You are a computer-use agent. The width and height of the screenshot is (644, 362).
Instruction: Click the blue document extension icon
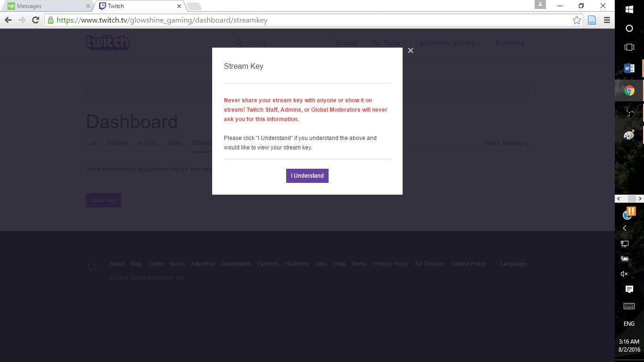point(592,20)
